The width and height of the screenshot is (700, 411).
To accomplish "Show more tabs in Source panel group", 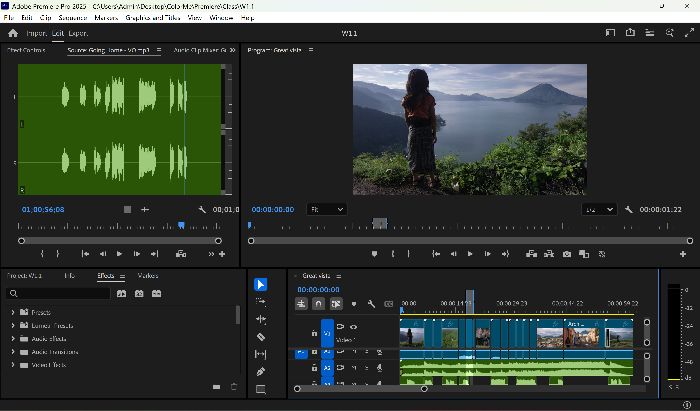I will [233, 50].
